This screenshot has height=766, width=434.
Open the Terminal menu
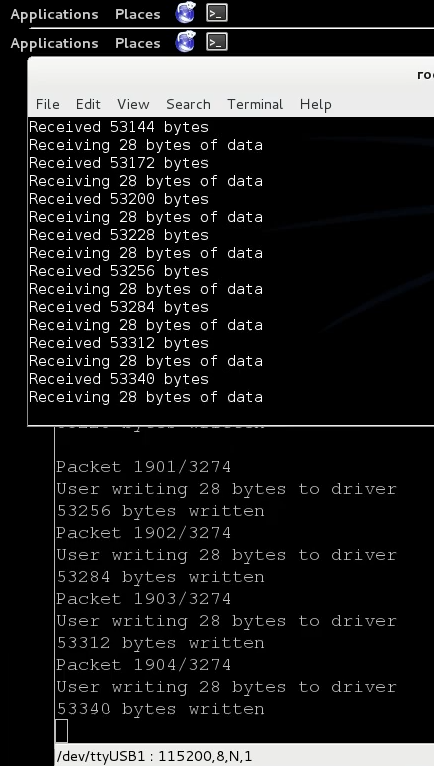pyautogui.click(x=255, y=104)
